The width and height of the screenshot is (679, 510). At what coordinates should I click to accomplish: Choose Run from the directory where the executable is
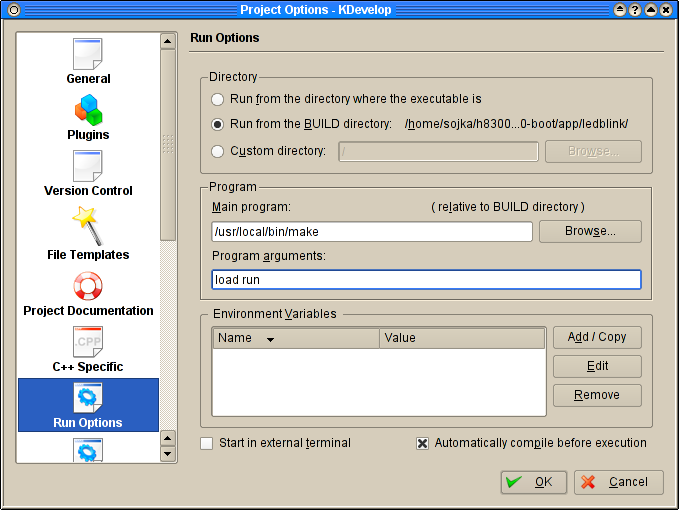[x=217, y=99]
